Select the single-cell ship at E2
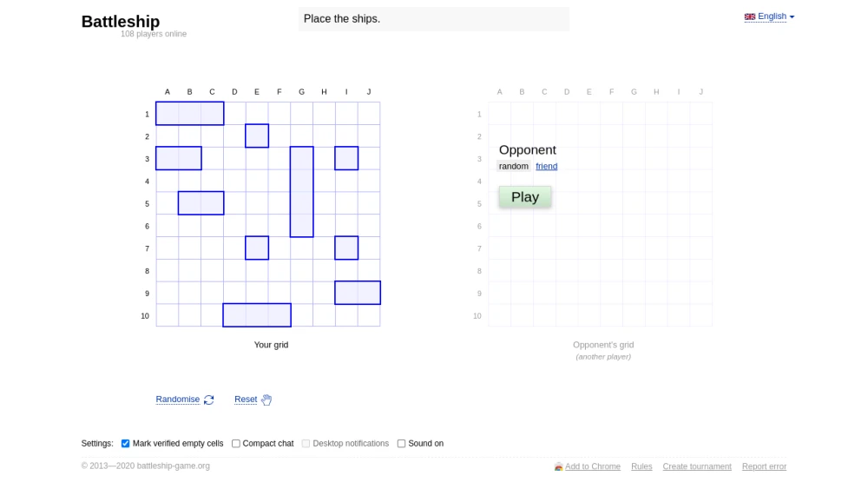868x489 pixels. (257, 135)
